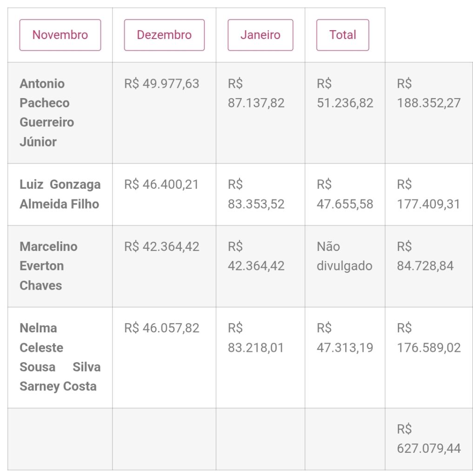Click the grand total R$ 627.079,44
This screenshot has height=476, width=473.
(x=428, y=439)
